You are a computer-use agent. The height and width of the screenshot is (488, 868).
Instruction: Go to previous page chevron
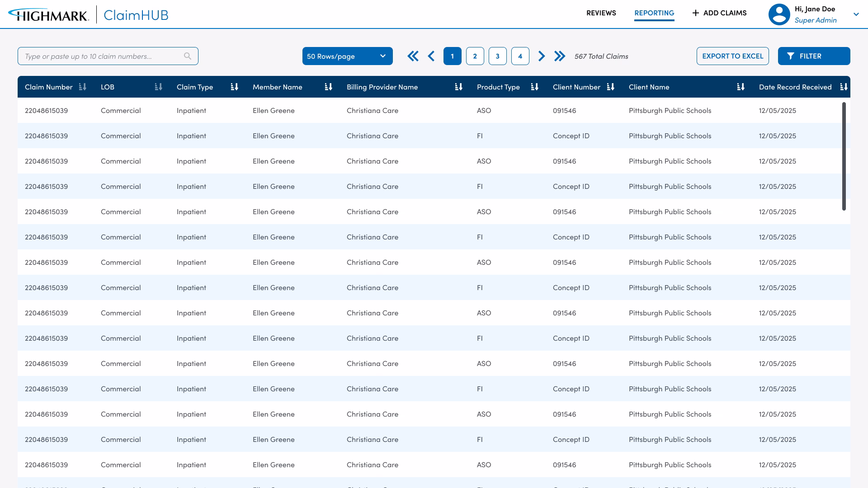pos(431,56)
